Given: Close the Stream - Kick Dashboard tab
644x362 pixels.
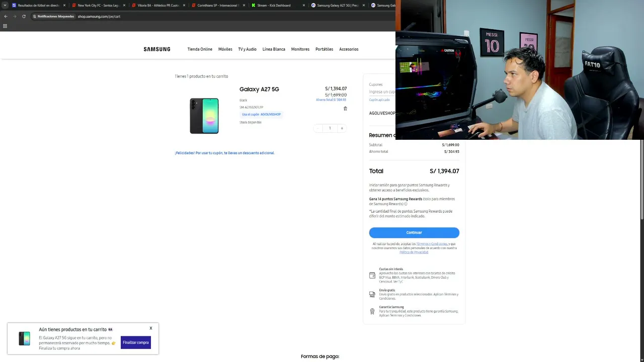Looking at the screenshot, I should (303, 6).
